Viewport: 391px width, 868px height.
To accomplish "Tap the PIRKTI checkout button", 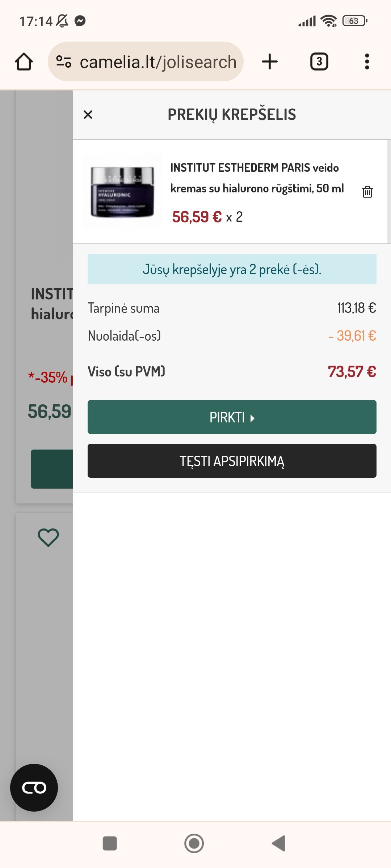I will [x=232, y=417].
